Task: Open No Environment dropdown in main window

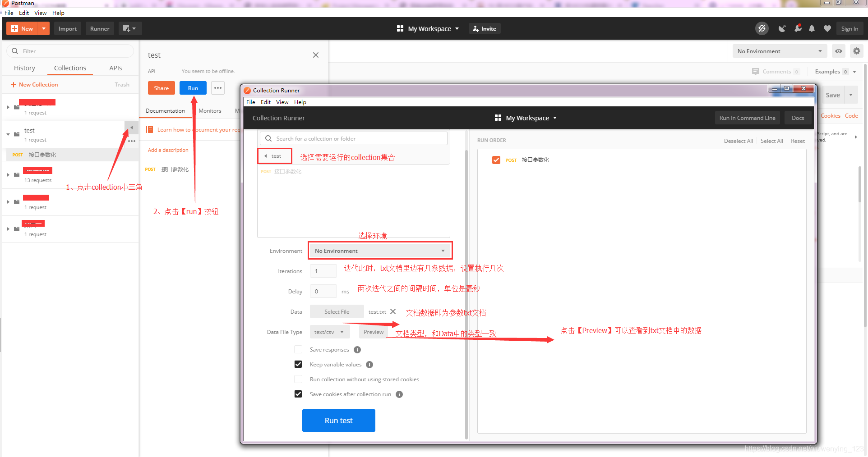Action: [x=780, y=51]
